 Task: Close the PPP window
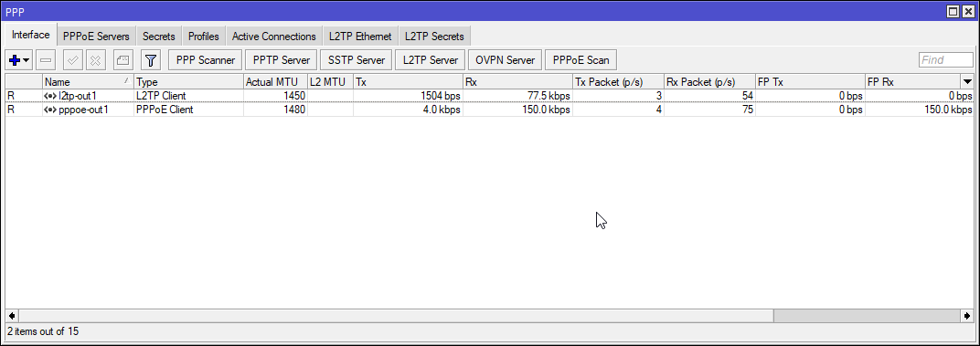(x=967, y=11)
